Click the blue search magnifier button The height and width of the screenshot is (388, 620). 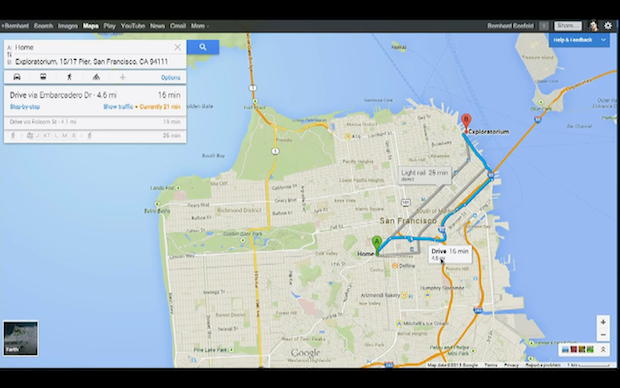coord(203,47)
